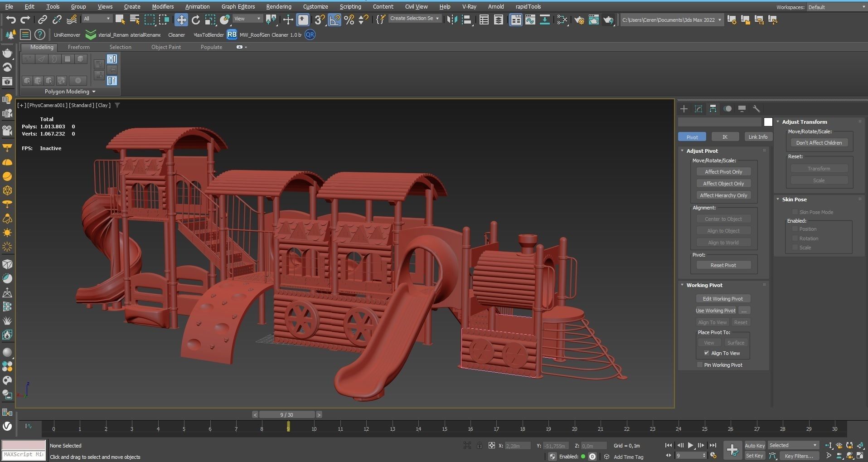Viewport: 868px width, 462px height.
Task: Toggle Auto Key mode
Action: tap(755, 446)
